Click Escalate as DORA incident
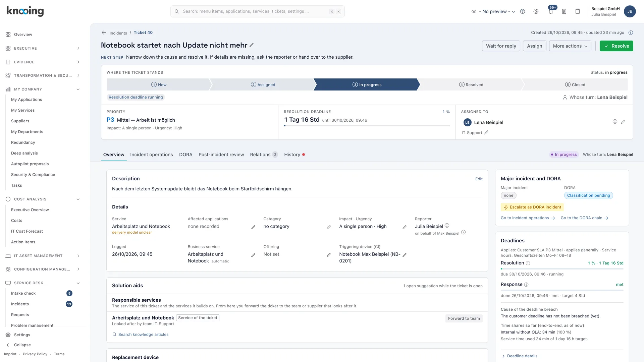The height and width of the screenshot is (362, 644). 532,207
